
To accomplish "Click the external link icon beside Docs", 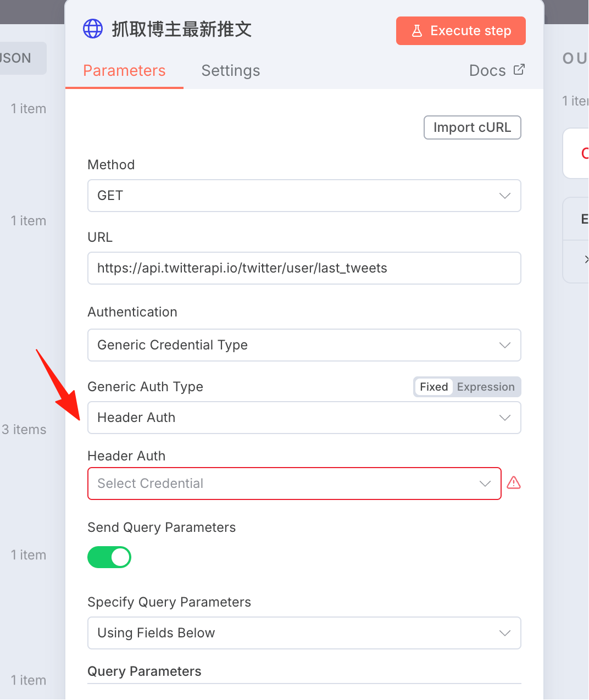I will [519, 70].
